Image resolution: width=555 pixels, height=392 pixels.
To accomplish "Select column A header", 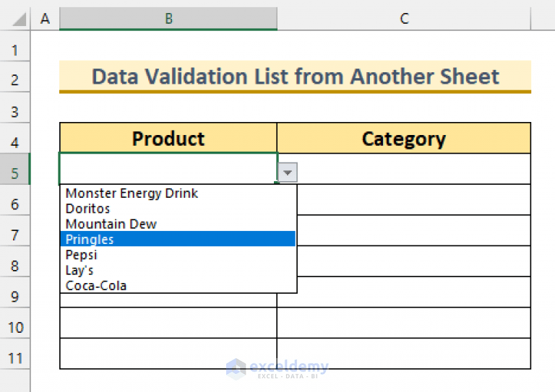I will point(45,18).
